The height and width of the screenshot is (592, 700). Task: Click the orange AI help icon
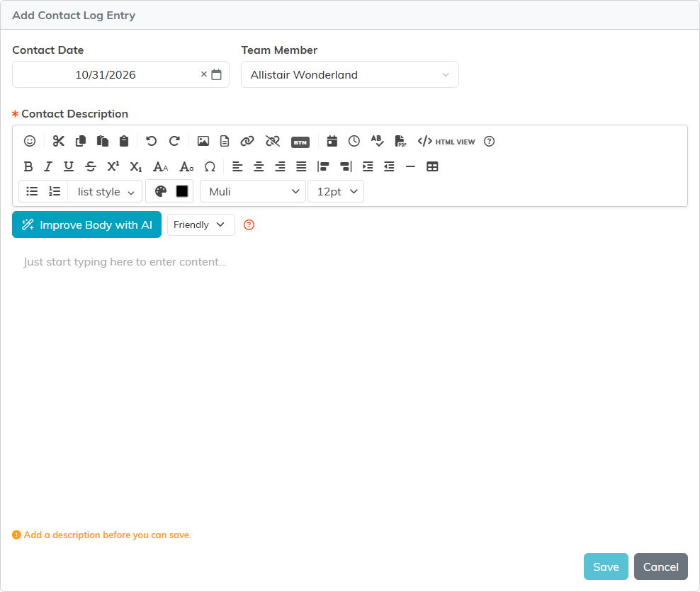[249, 224]
